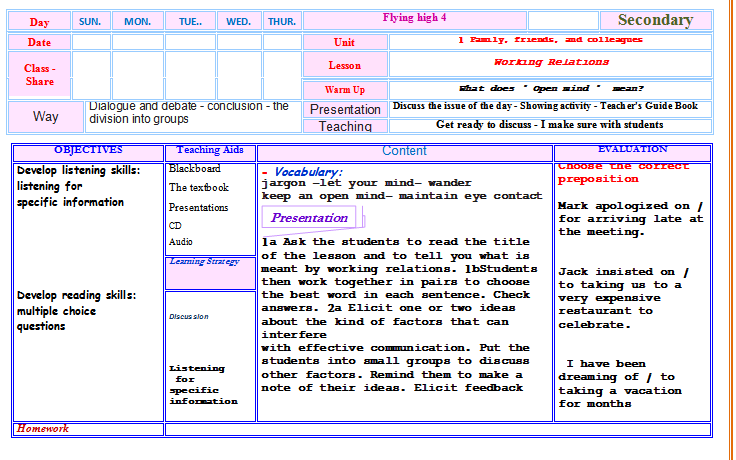Click the empty Date cell under SUN.

[92, 42]
